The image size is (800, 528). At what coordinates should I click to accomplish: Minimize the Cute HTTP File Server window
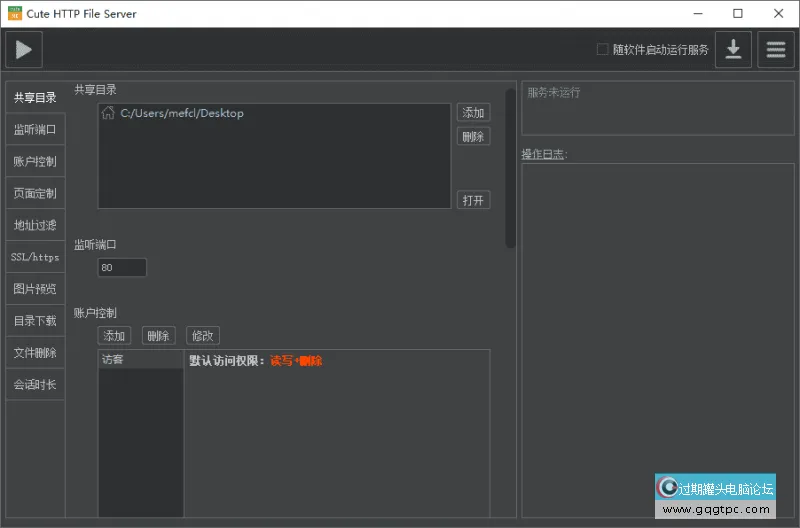click(x=698, y=14)
